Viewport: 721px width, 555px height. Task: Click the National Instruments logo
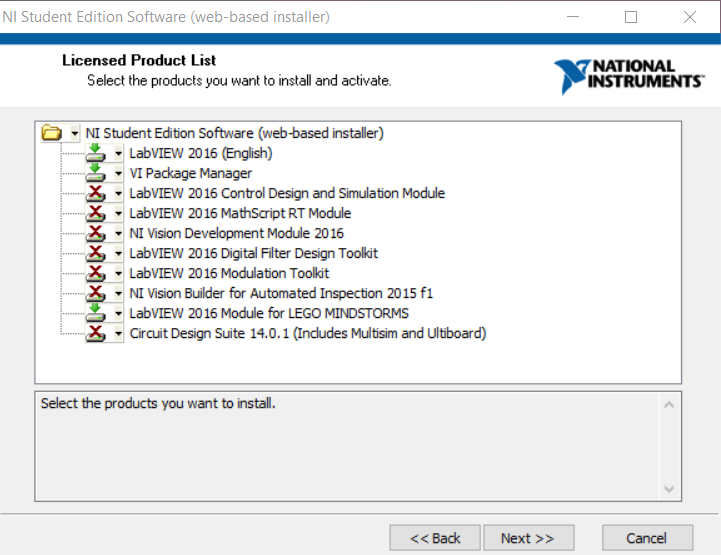629,76
